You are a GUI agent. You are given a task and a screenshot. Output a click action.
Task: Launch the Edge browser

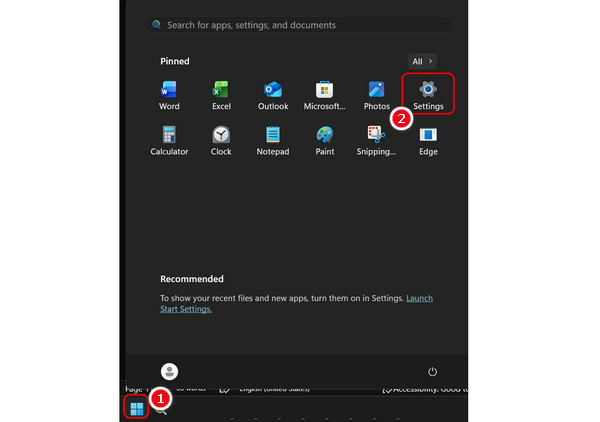(428, 140)
